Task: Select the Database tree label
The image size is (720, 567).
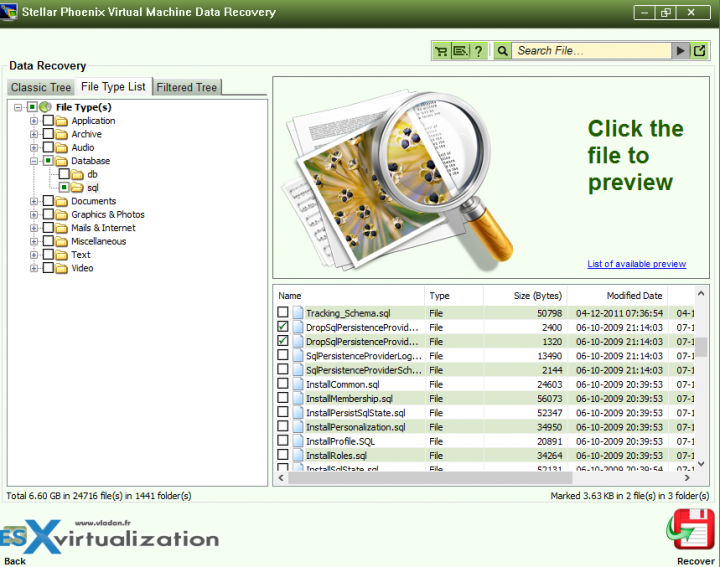Action: point(90,161)
